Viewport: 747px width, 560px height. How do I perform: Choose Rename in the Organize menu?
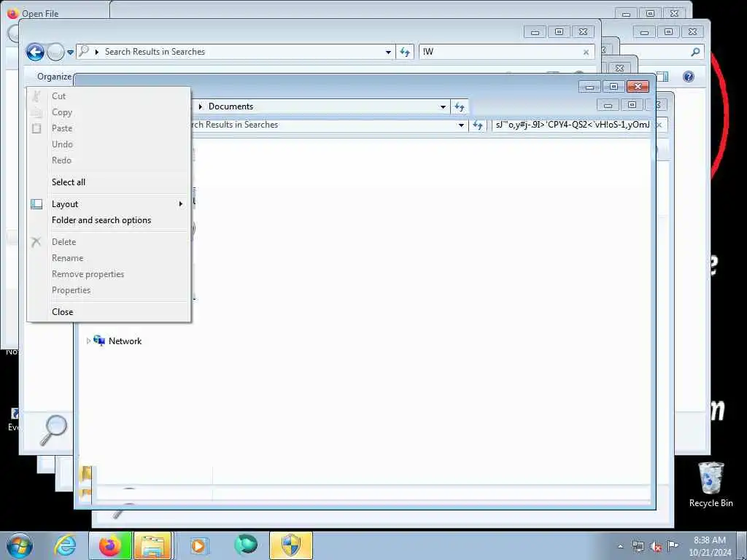(x=109, y=258)
